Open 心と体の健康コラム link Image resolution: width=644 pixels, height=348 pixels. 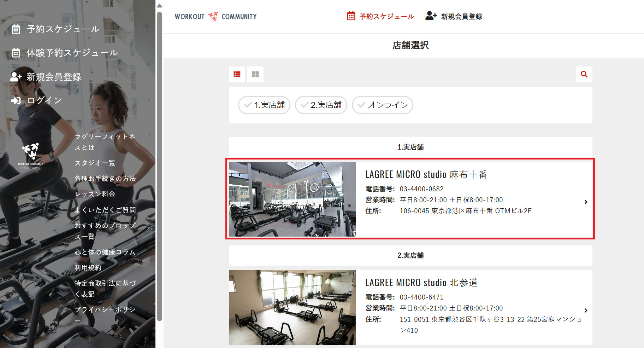tap(105, 252)
